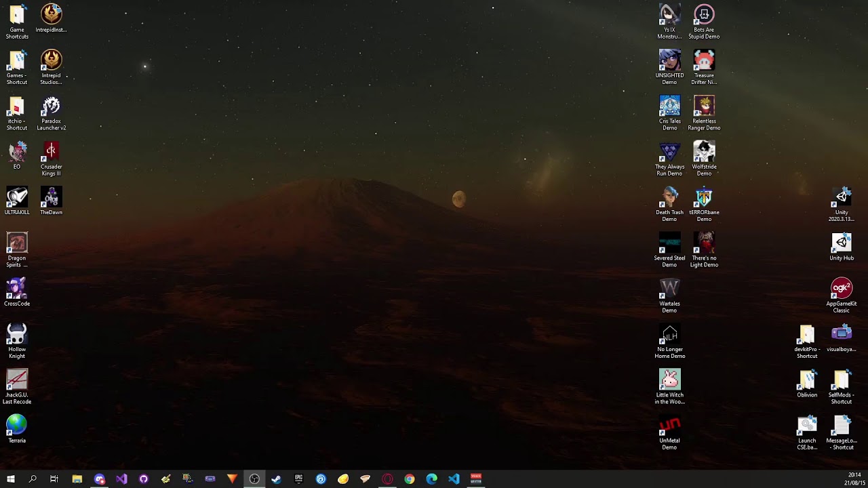Screen dimensions: 868x488
Task: Select the UnMetal Demo icon
Action: (x=669, y=432)
